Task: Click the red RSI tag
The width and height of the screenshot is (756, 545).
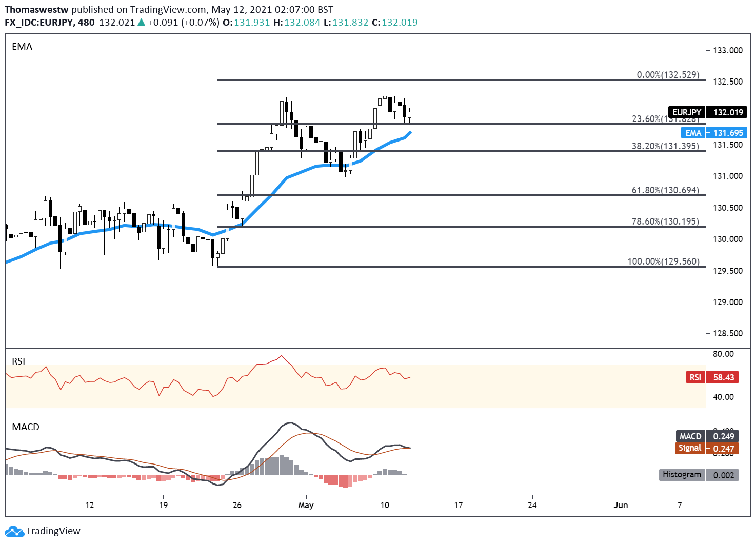Action: click(695, 377)
